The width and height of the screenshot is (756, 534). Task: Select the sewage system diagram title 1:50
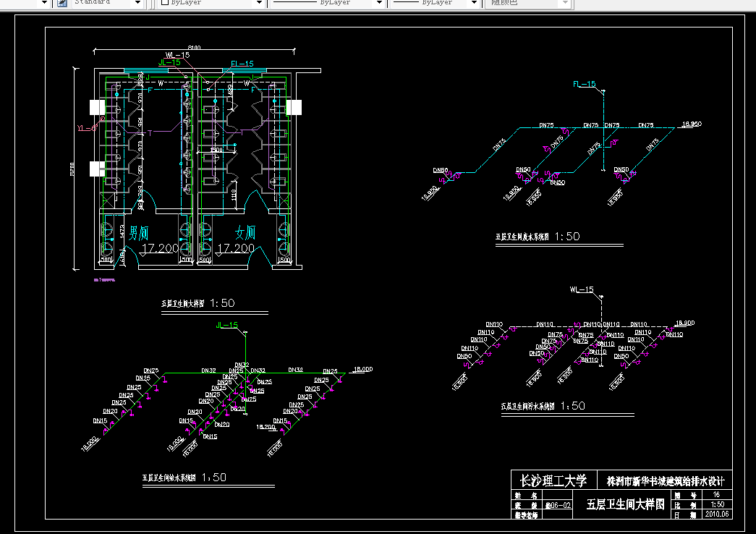tap(543, 406)
